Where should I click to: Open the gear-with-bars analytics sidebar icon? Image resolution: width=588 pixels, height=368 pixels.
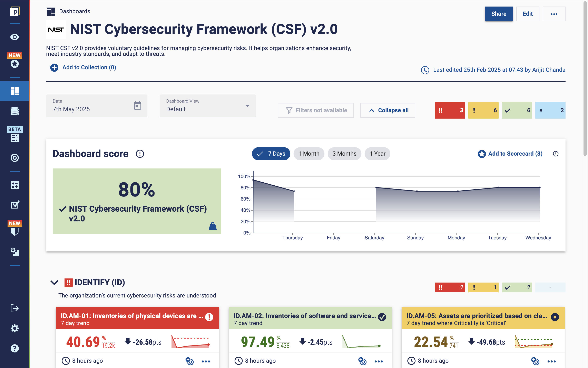(14, 252)
